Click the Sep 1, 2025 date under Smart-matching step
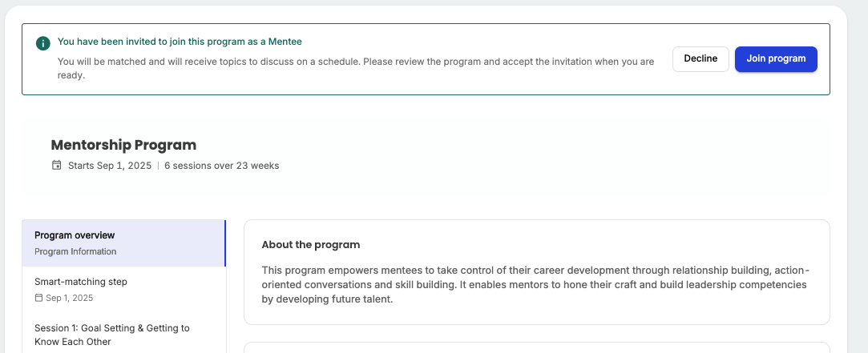The image size is (868, 353). point(69,298)
